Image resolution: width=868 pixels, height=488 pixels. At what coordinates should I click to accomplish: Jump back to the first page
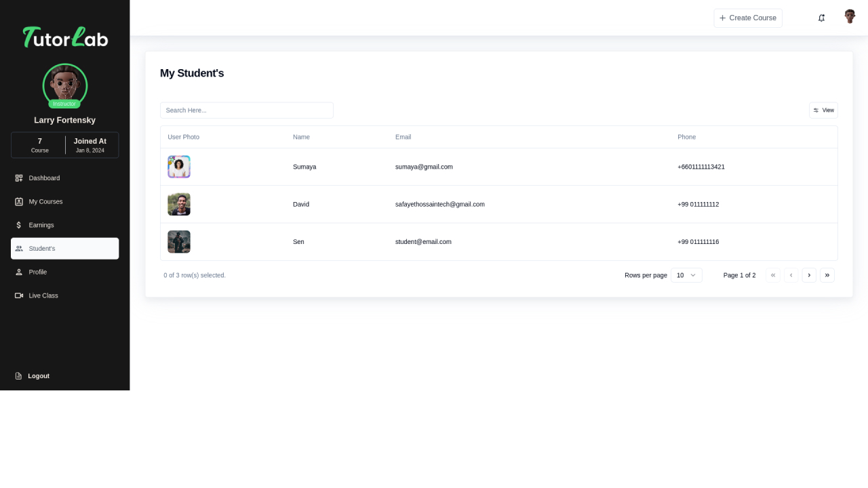pyautogui.click(x=773, y=275)
